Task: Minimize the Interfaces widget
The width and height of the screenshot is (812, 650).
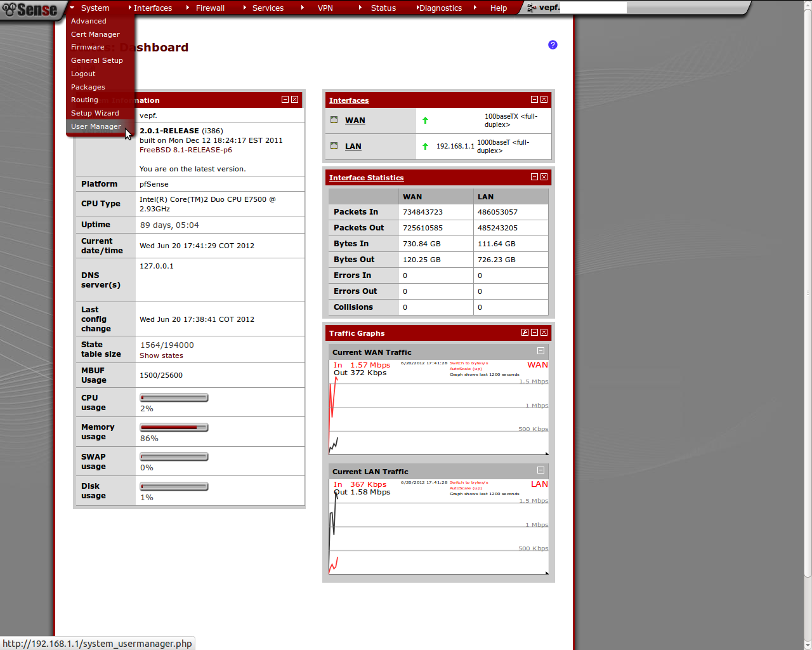Action: point(535,100)
